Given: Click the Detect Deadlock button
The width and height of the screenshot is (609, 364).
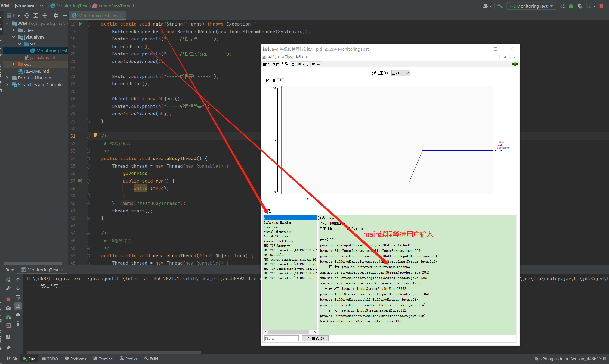Looking at the screenshot, I should 315,338.
